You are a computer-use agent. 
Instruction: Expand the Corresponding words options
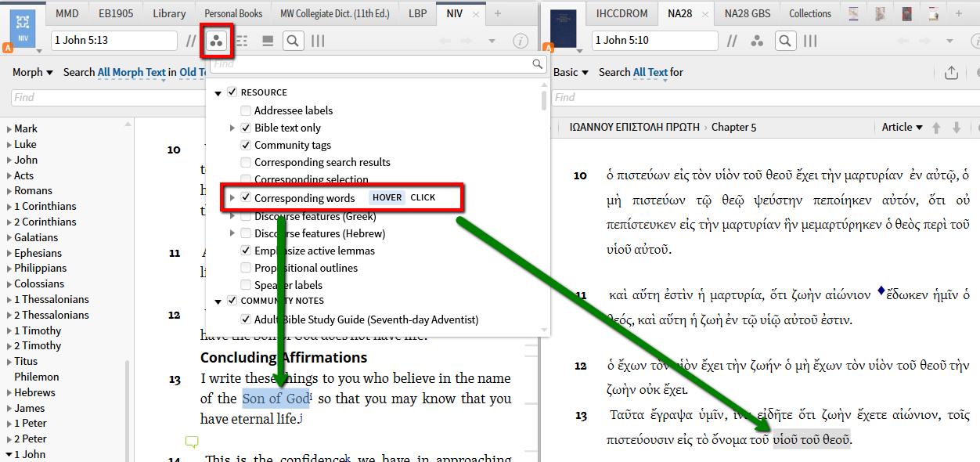[232, 198]
